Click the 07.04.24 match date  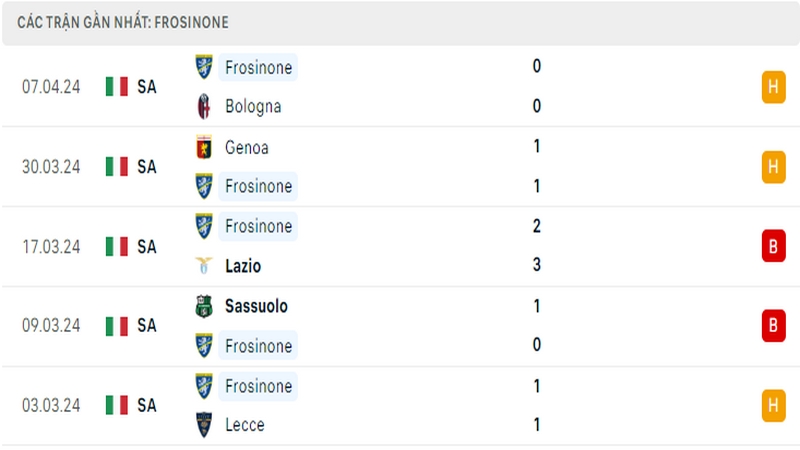pyautogui.click(x=51, y=87)
